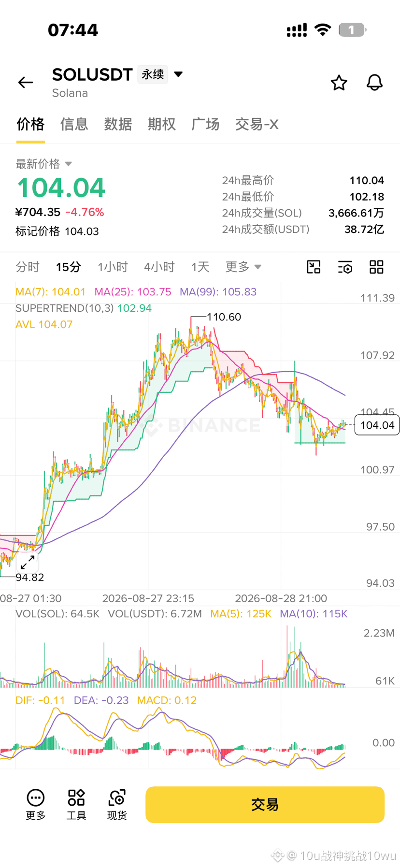This screenshot has height=868, width=400.
Task: Tap the MACD: 0.12 label
Action: (x=167, y=700)
